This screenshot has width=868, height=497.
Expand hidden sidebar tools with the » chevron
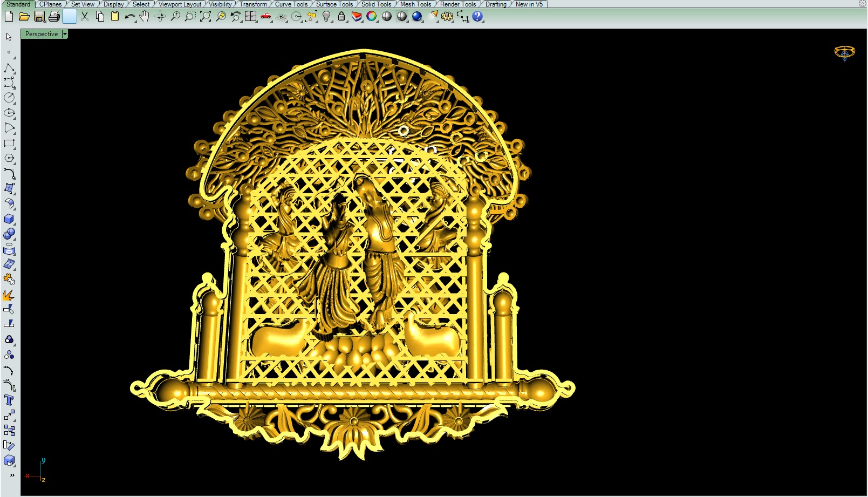(x=12, y=475)
